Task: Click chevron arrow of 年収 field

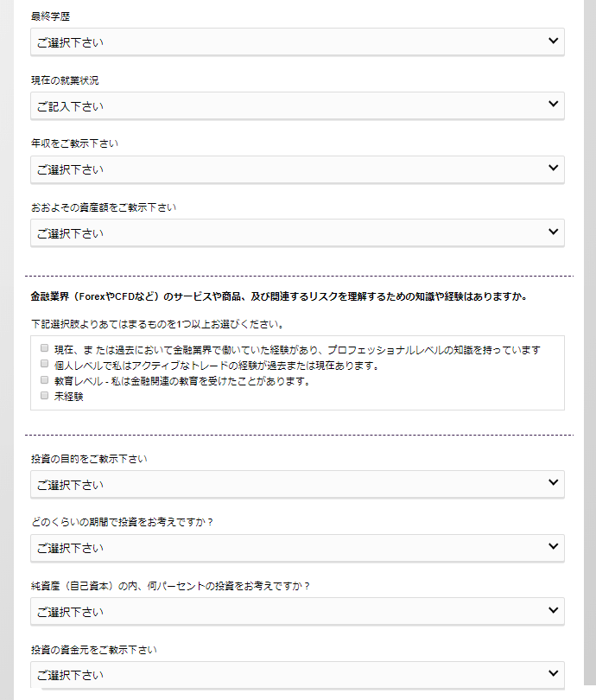Action: tap(553, 168)
